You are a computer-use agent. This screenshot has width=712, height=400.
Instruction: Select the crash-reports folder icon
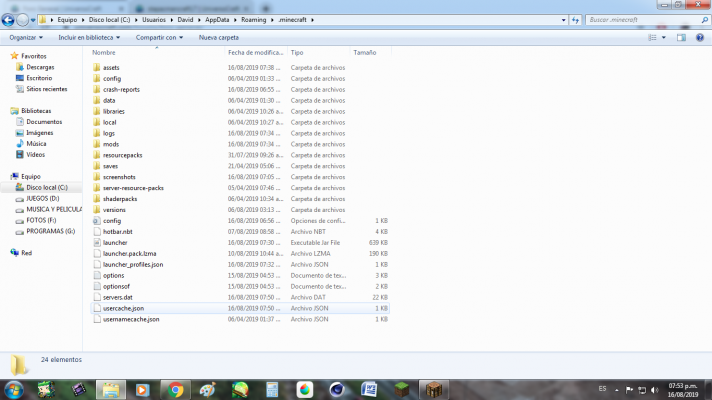pos(96,89)
